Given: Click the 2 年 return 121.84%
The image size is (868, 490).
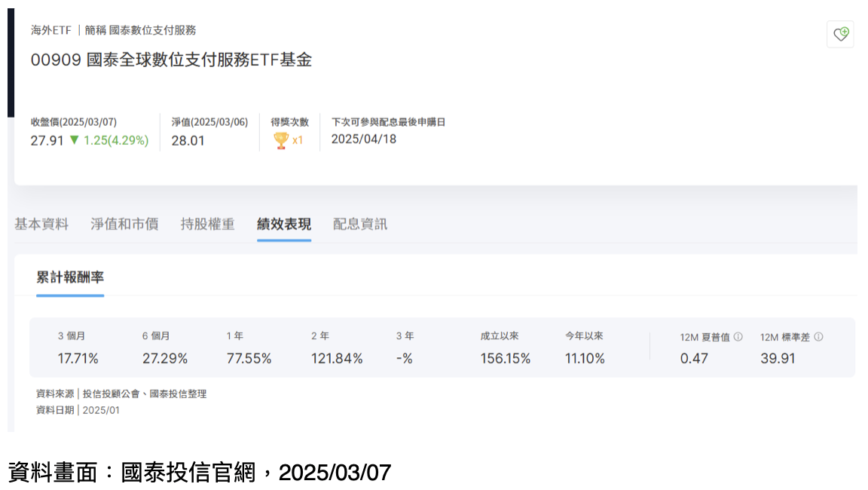Looking at the screenshot, I should coord(337,359).
